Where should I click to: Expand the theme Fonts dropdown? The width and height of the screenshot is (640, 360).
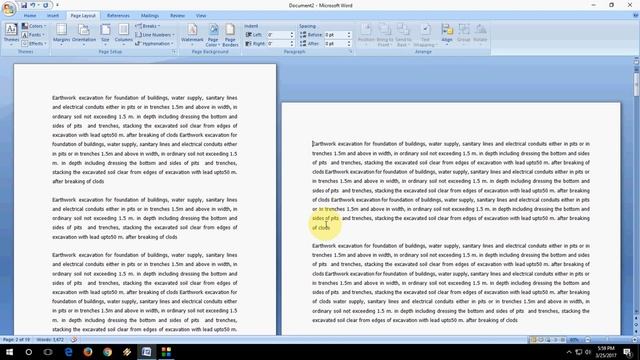tap(34, 35)
